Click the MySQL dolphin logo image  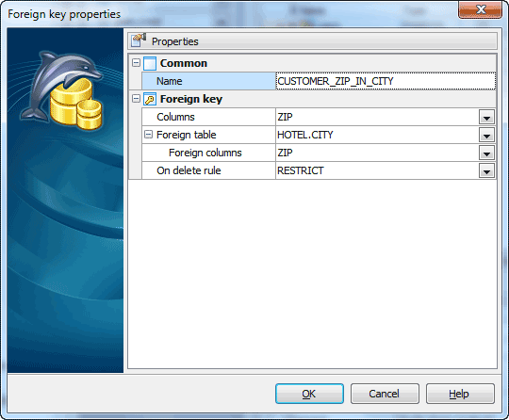click(62, 90)
